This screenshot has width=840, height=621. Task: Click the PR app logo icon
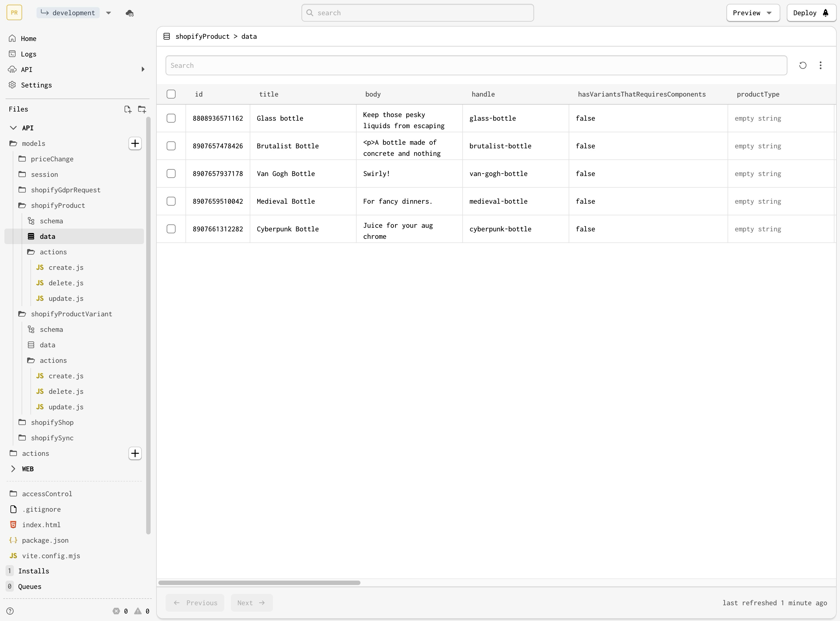coord(14,13)
